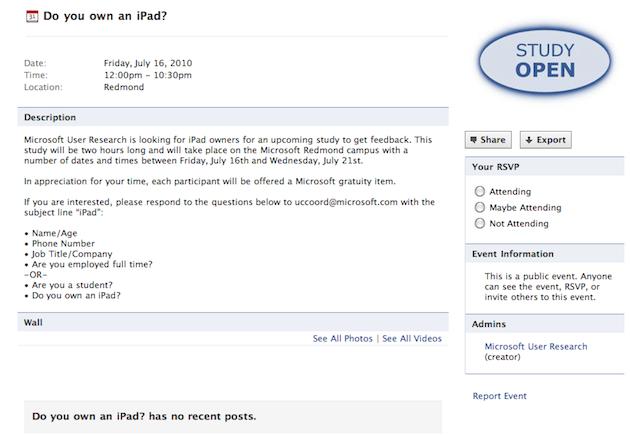Mark RSVP as Not Attending
Screen dimensions: 630x435
coord(481,224)
